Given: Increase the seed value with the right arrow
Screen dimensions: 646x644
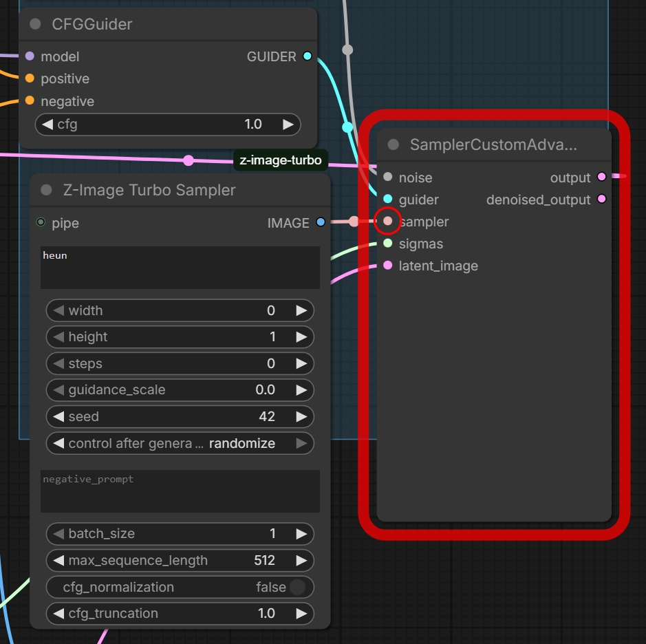Looking at the screenshot, I should (x=301, y=416).
